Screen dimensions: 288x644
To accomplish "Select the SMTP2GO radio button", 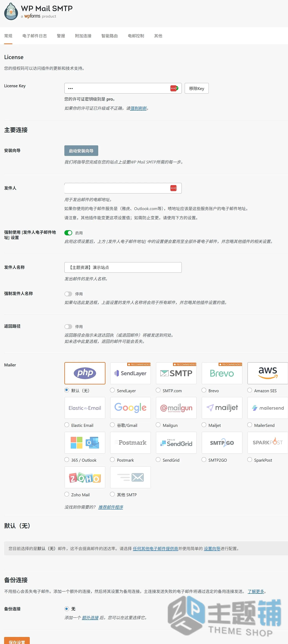I will click(x=204, y=460).
